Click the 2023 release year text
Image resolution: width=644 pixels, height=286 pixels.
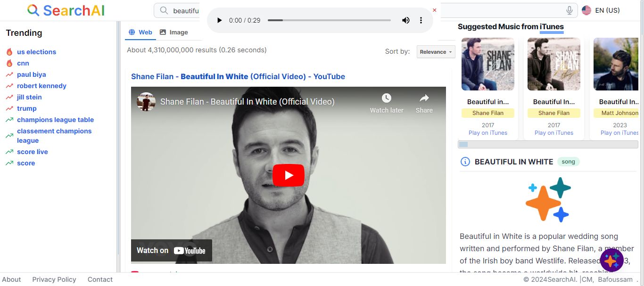pyautogui.click(x=620, y=125)
